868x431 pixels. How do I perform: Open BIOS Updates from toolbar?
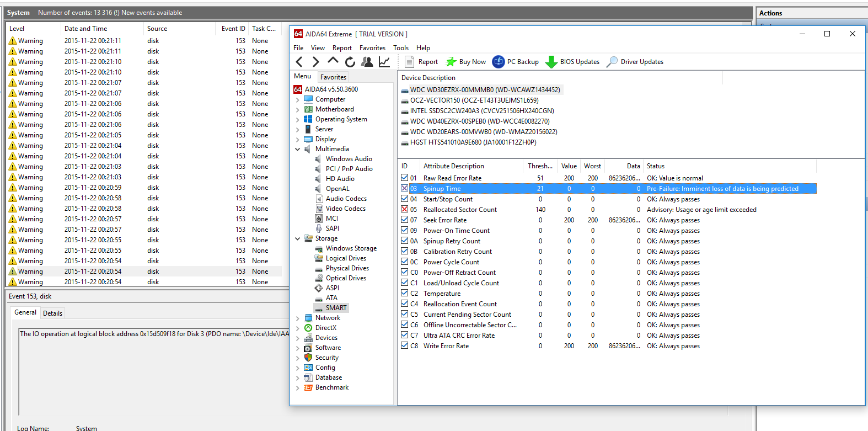point(572,62)
